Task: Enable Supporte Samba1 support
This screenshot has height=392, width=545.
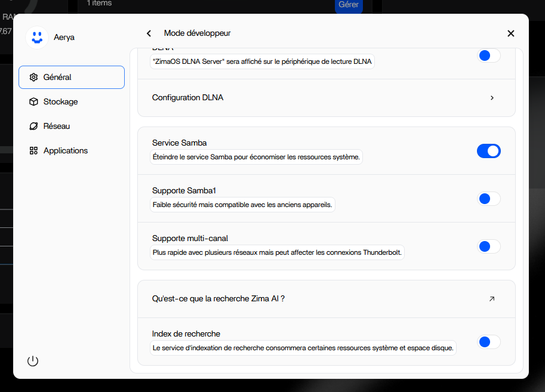Action: [x=489, y=199]
